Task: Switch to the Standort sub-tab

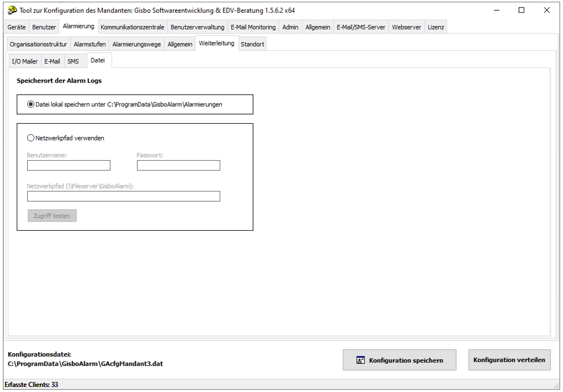Action: coord(253,44)
